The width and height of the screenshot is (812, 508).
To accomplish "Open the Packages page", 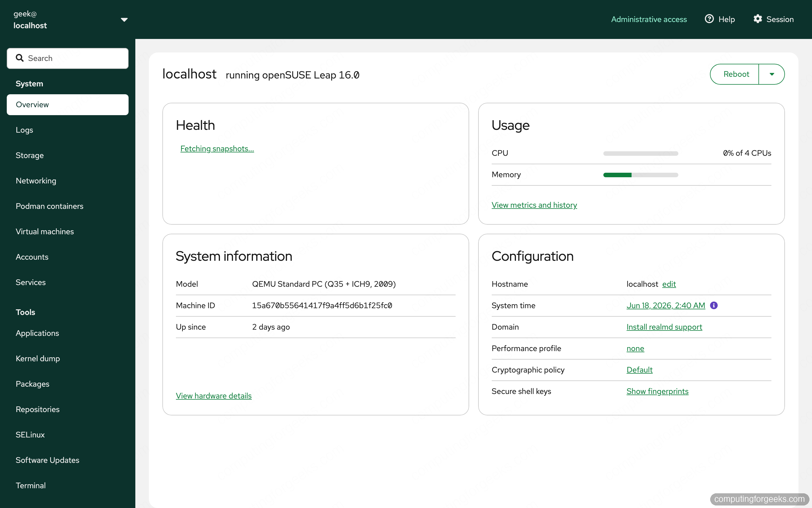I will pos(67,384).
